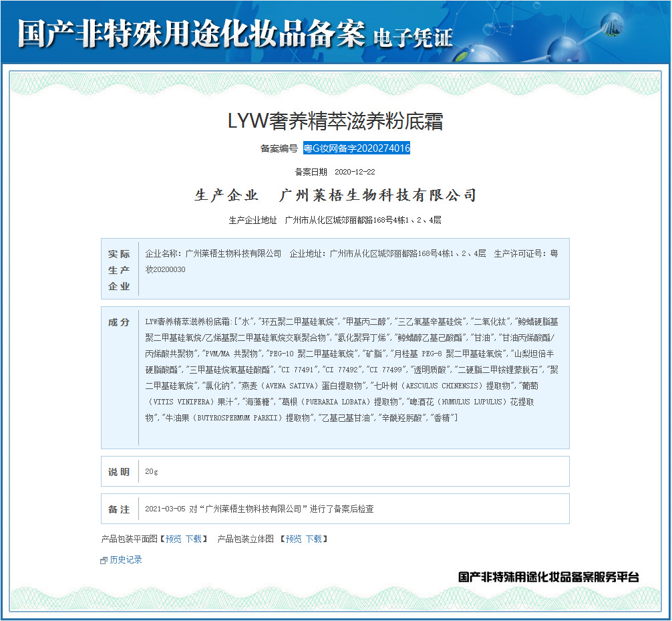Image resolution: width=672 pixels, height=621 pixels.
Task: Click the 产品包装平面图 label
Action: click(130, 539)
